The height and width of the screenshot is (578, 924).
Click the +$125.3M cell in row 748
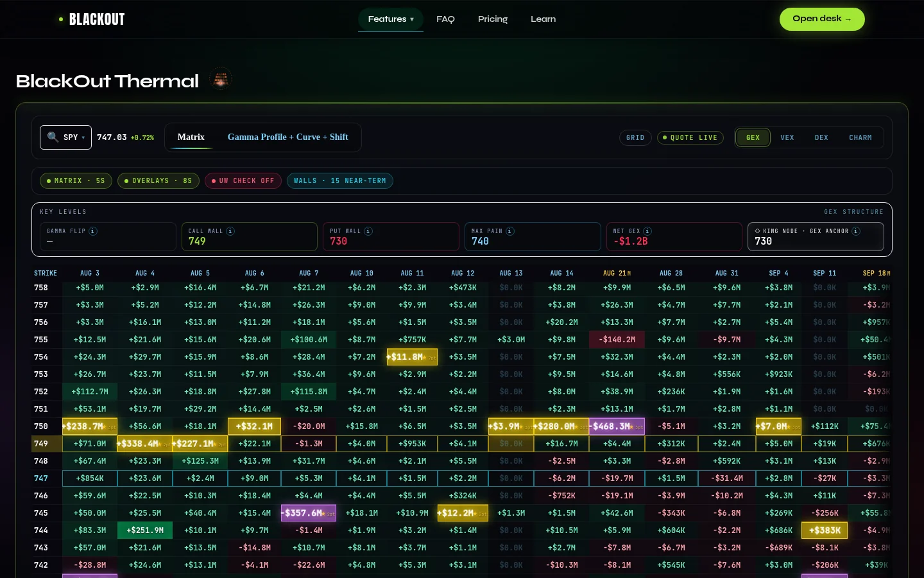coord(200,461)
